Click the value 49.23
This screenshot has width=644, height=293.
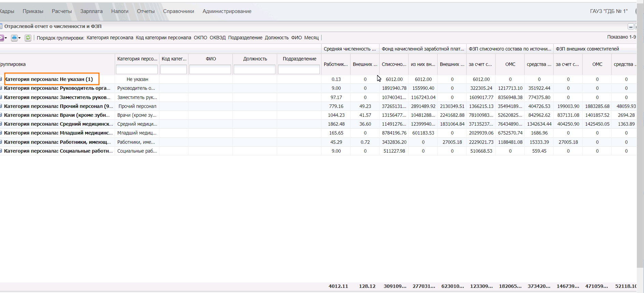click(x=365, y=106)
